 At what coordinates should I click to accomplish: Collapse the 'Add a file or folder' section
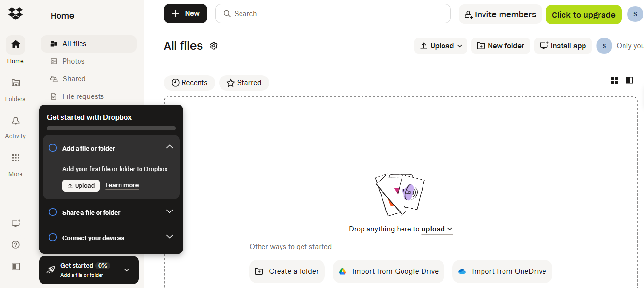[x=170, y=147]
